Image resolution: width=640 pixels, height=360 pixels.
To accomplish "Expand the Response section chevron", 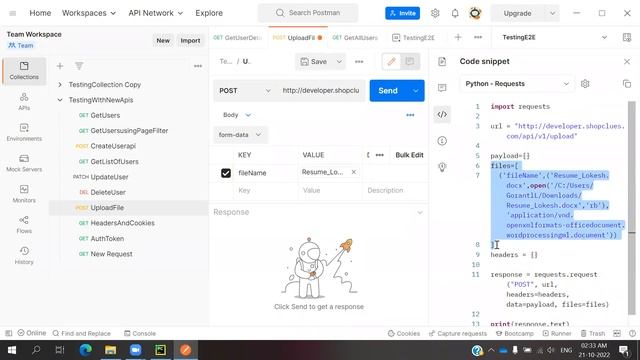I will (420, 212).
